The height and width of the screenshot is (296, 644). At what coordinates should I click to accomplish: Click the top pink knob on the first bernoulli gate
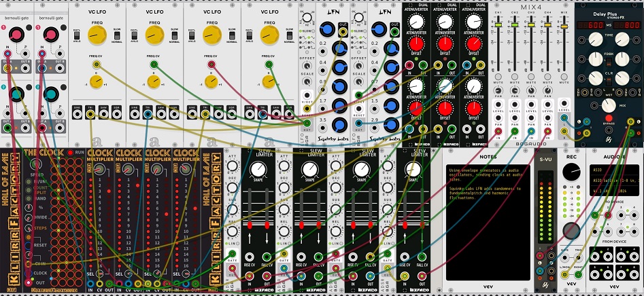tap(16, 35)
